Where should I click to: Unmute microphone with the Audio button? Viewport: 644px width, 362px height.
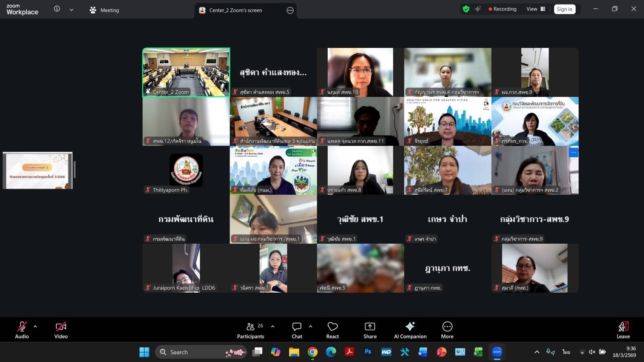tap(22, 330)
